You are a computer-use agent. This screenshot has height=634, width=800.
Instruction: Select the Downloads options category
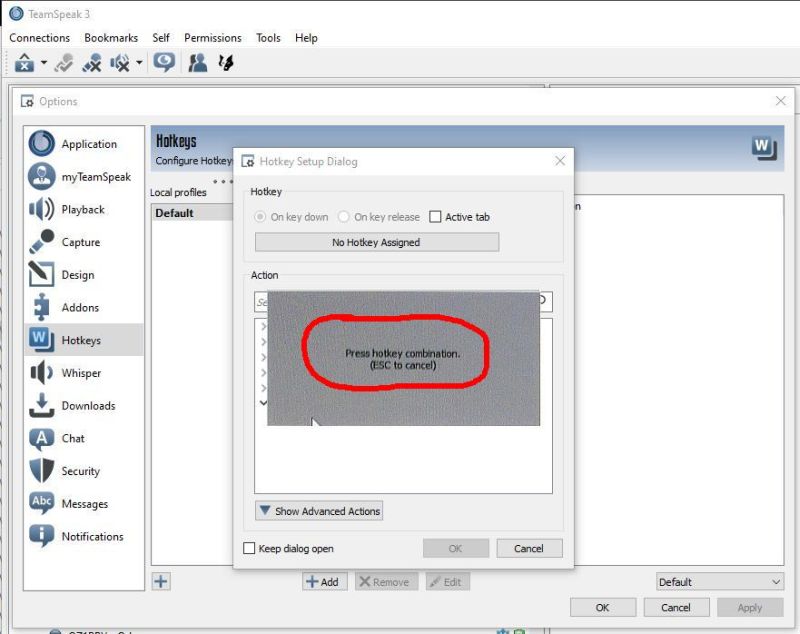(x=84, y=405)
